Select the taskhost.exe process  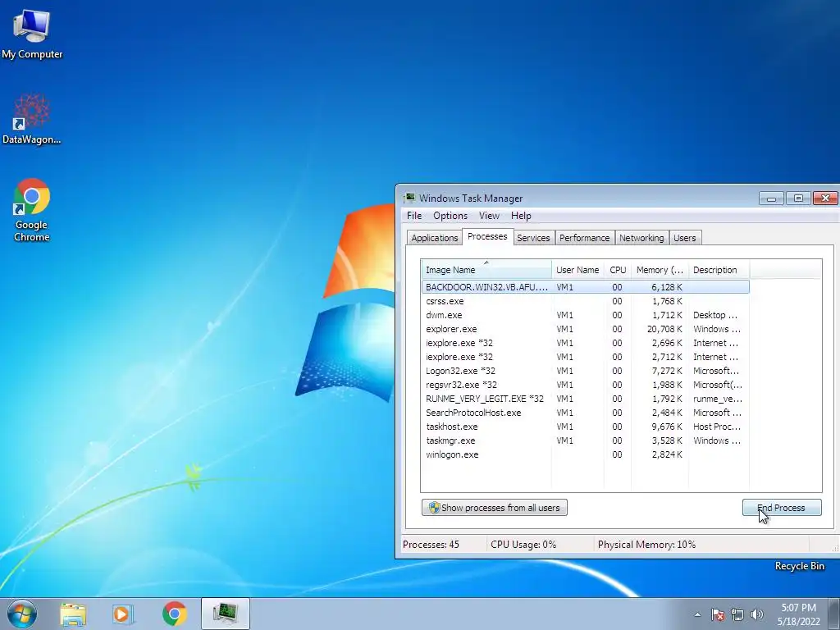pos(585,427)
